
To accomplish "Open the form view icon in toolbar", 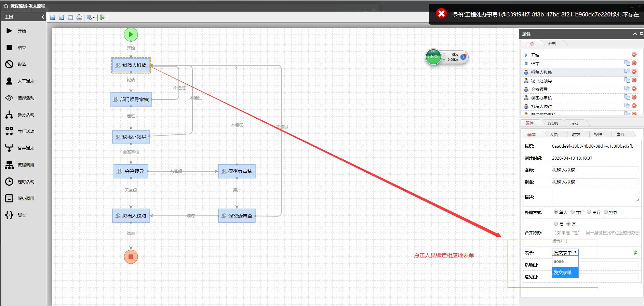I will [70, 17].
